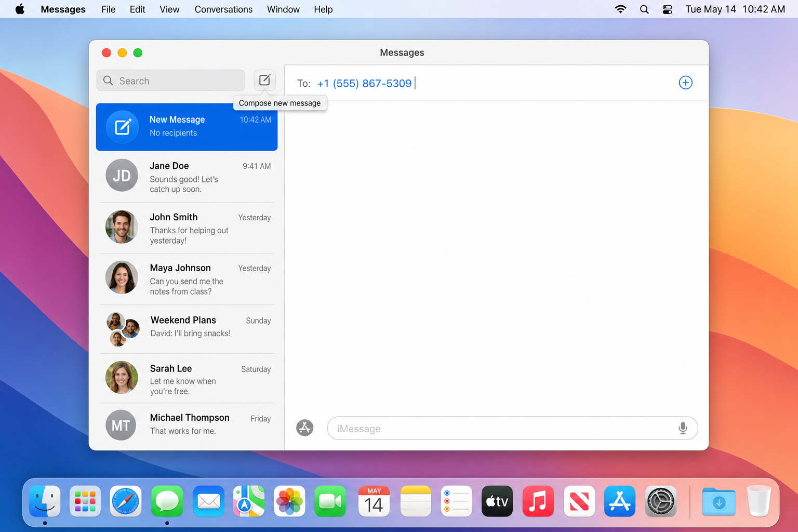Click 'That works for me.' preview text
Screen dimensions: 798x532
pos(183,431)
